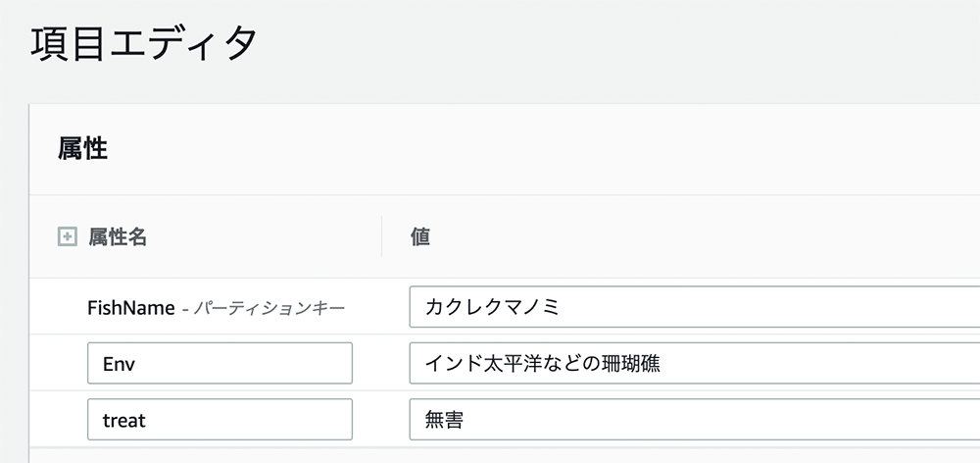Screen dimensions: 980x463
Task: Expand all attributes with the plus icon
Action: point(67,237)
